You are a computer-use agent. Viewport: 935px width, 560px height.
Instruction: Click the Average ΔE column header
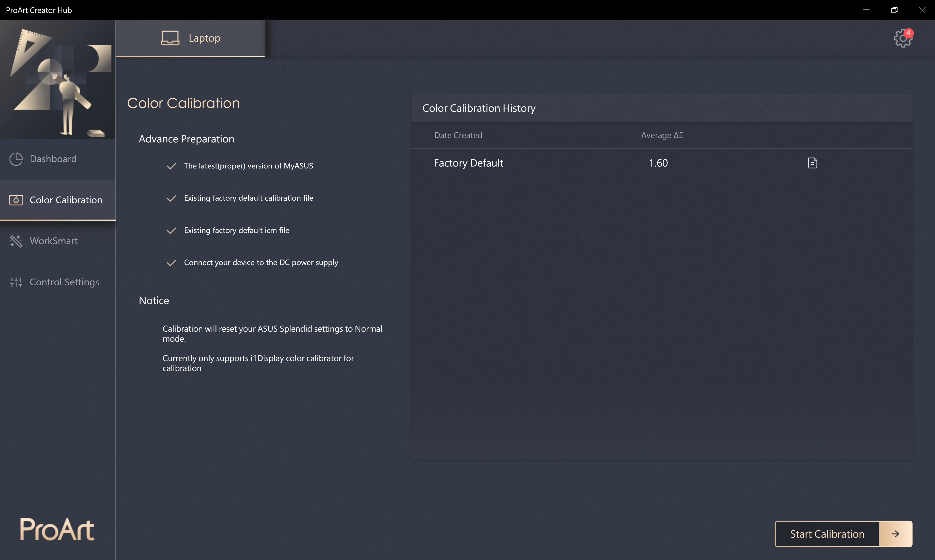click(x=662, y=135)
